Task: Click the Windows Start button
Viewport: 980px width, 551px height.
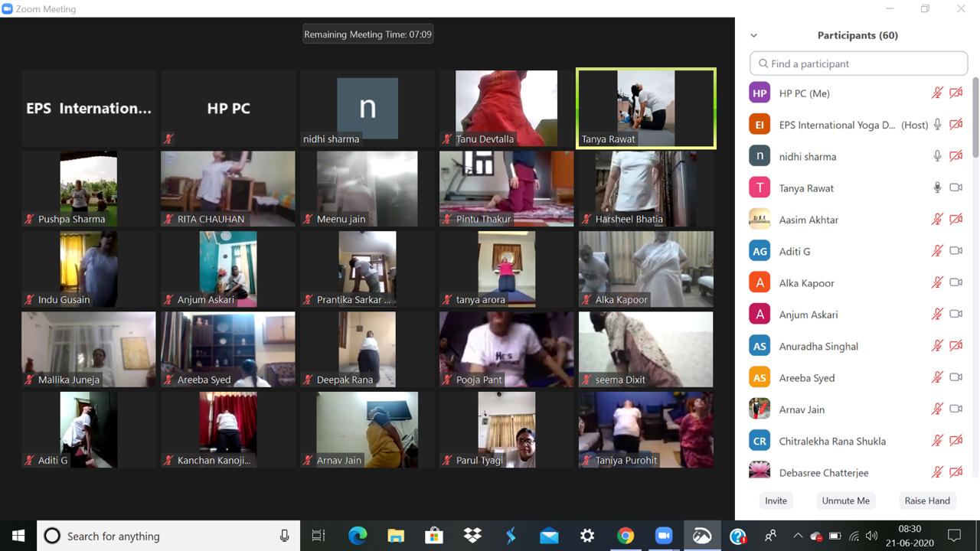Action: (x=18, y=536)
